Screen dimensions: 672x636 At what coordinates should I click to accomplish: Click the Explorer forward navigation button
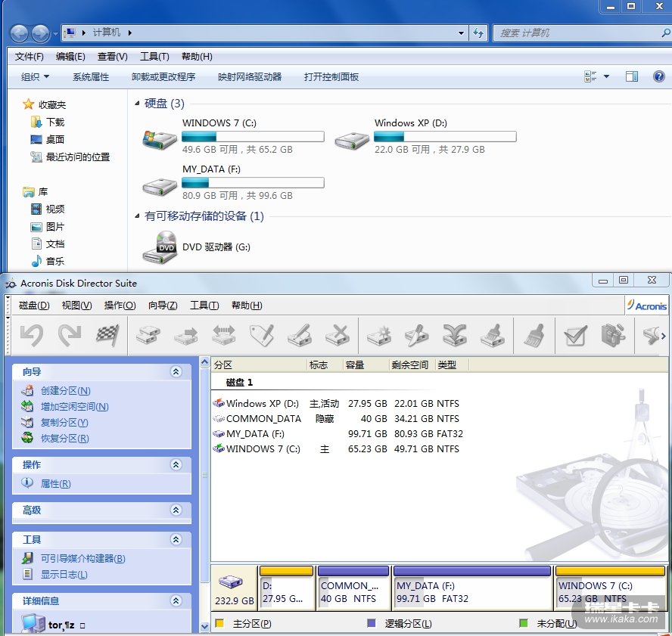click(40, 33)
